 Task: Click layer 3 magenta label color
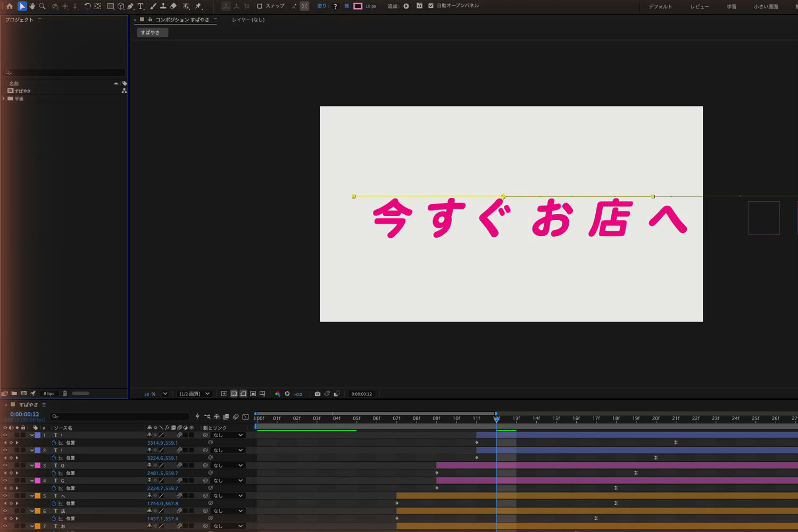[x=38, y=465]
